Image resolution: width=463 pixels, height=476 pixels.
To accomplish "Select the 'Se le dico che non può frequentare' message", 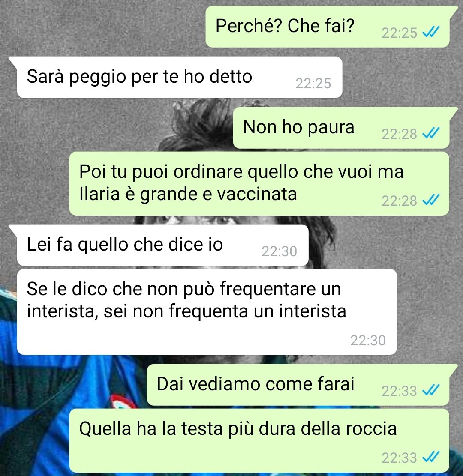I will [207, 312].
